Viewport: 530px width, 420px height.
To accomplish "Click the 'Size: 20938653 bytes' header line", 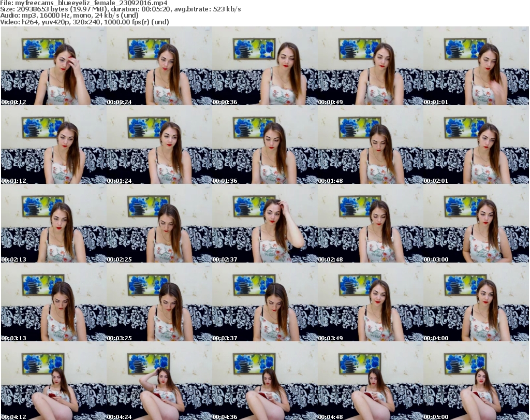I will coord(120,9).
